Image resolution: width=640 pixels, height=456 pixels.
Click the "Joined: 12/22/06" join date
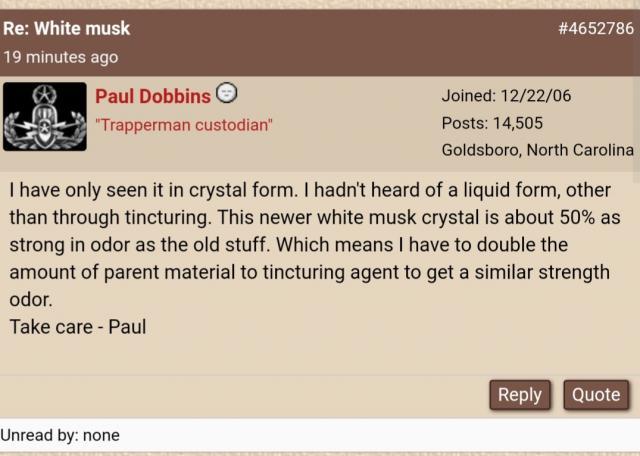coord(506,96)
